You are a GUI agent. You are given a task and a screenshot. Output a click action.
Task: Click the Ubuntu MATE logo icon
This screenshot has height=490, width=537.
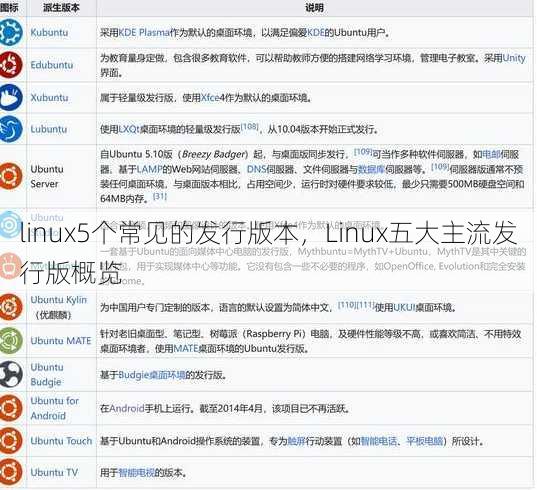click(11, 340)
